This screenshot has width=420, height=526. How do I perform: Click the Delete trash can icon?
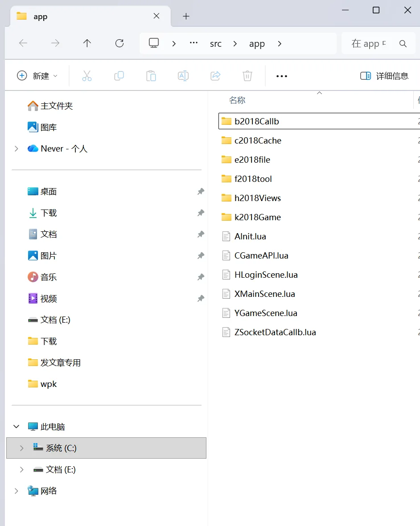(247, 76)
